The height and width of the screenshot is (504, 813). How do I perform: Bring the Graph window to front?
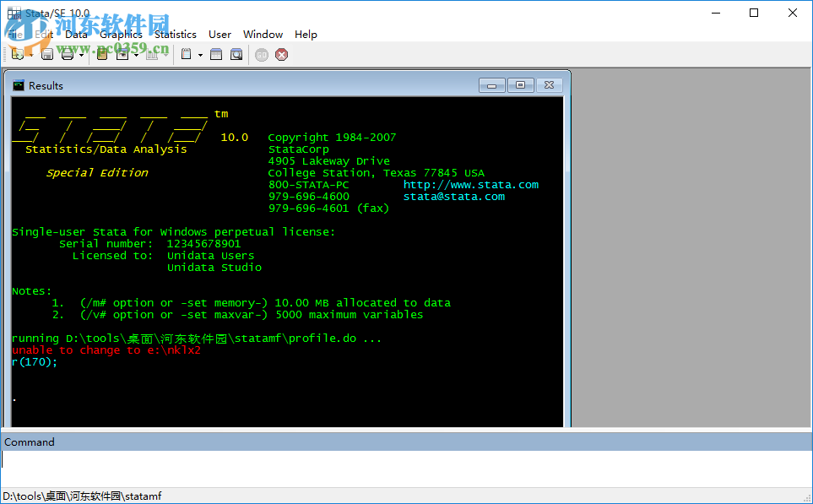pyautogui.click(x=151, y=53)
